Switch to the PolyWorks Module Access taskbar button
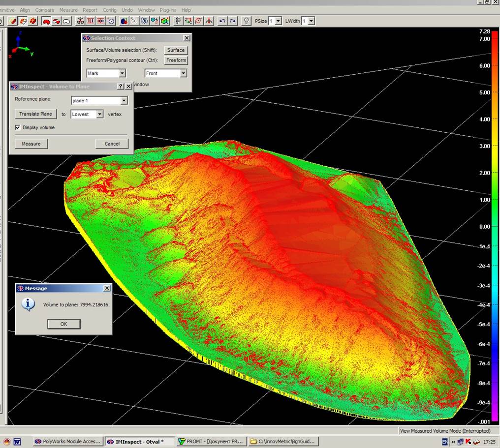Image resolution: width=500 pixels, height=448 pixels. pyautogui.click(x=68, y=442)
